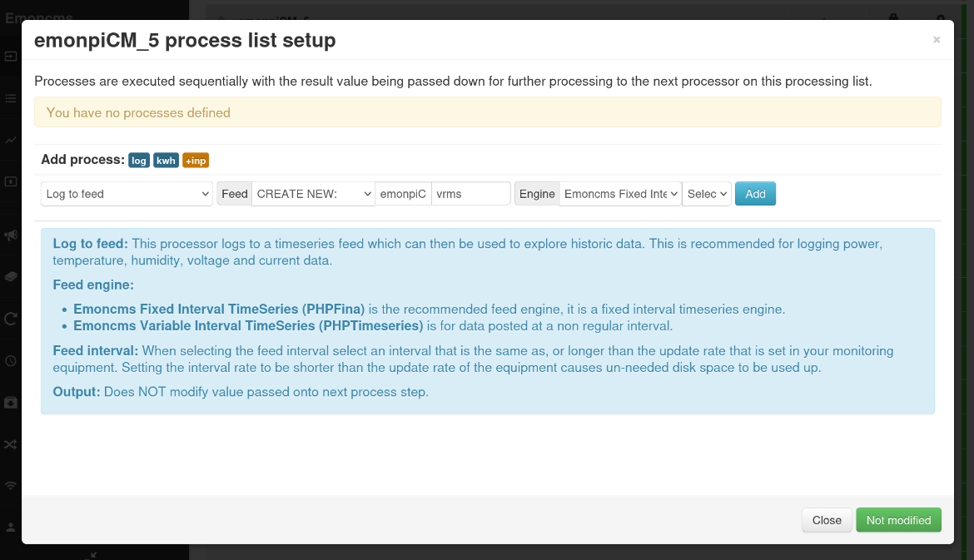Expand the Engine 'Emoncms Fixed Interval' dropdown
Viewport: 974px width, 560px height.
pos(620,194)
